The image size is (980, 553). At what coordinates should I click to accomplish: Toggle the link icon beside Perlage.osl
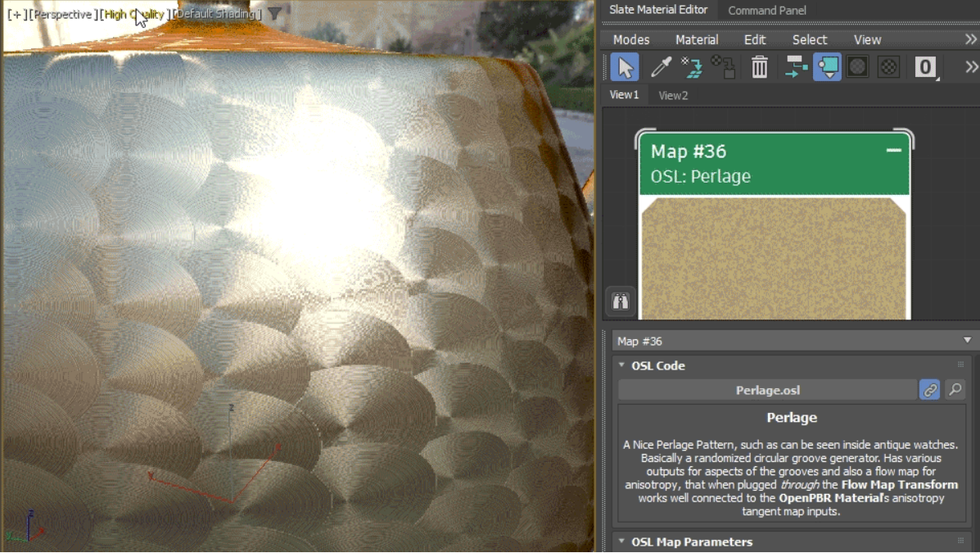(x=930, y=390)
